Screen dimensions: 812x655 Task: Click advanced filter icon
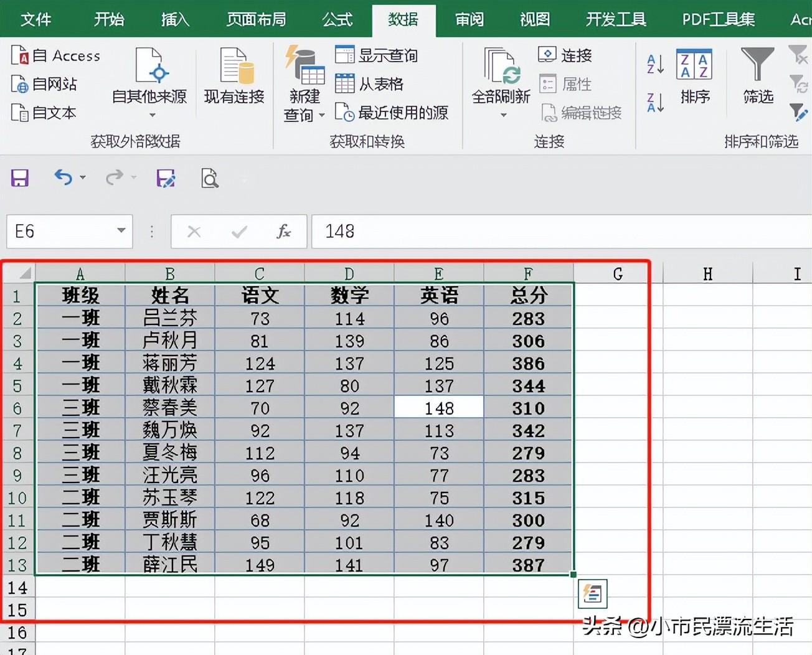tap(798, 112)
